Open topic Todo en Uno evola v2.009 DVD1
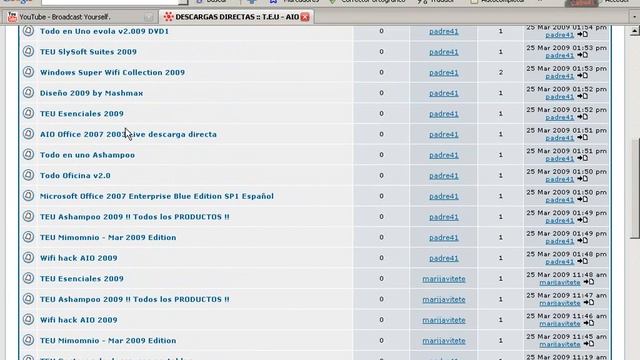The image size is (640, 360). coord(104,31)
